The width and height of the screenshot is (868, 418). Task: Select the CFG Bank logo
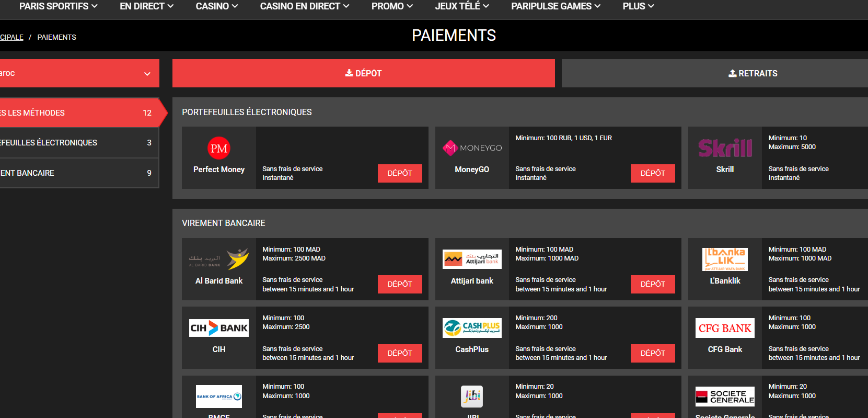(725, 328)
